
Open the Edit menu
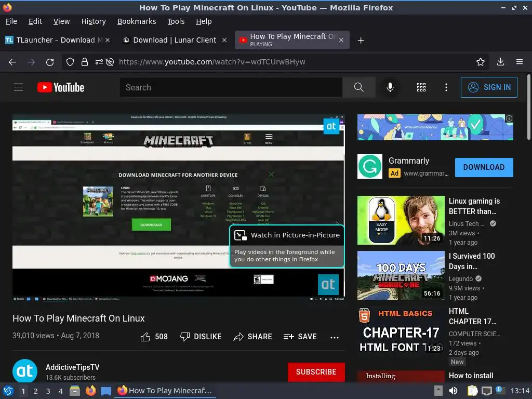coord(35,21)
